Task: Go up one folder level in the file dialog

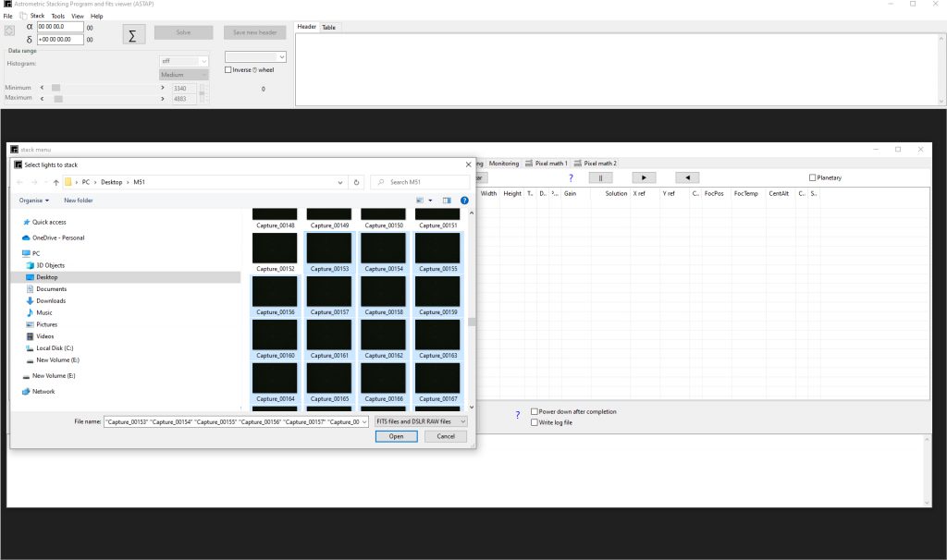Action: pyautogui.click(x=55, y=182)
